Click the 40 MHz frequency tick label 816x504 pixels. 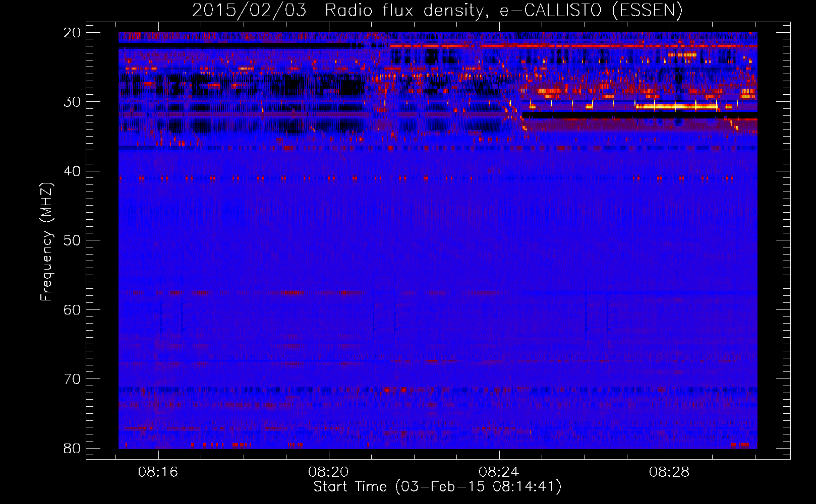72,171
